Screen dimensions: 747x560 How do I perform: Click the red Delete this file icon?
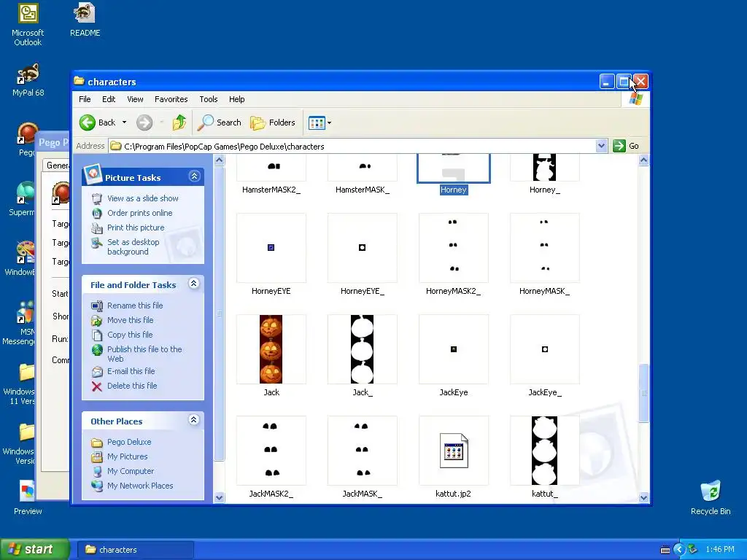point(97,386)
